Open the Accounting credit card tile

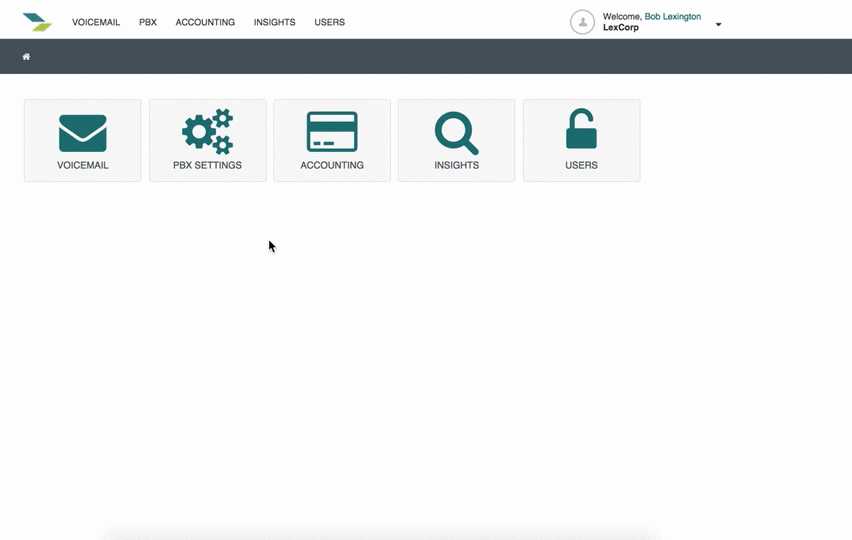click(332, 140)
